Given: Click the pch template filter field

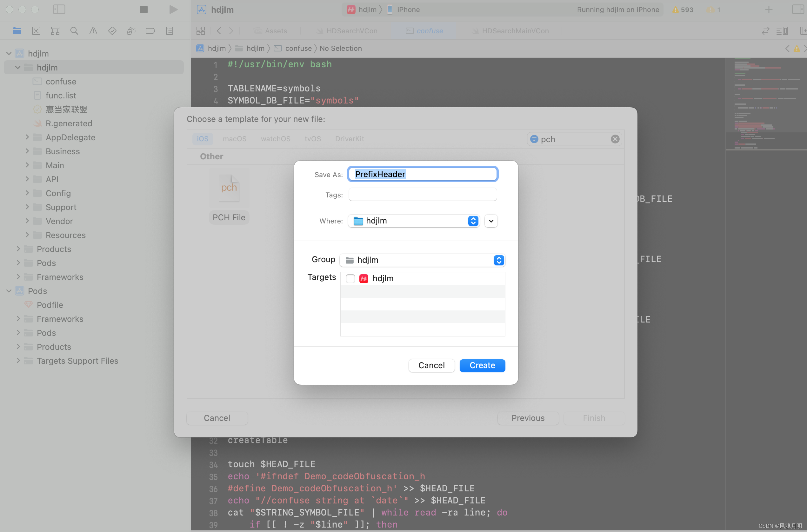Looking at the screenshot, I should click(574, 139).
